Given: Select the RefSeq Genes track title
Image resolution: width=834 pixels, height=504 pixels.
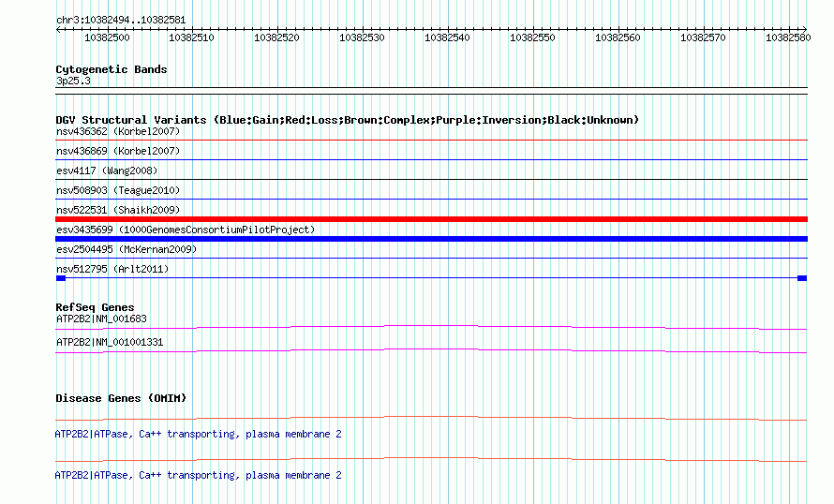Looking at the screenshot, I should coord(95,307).
